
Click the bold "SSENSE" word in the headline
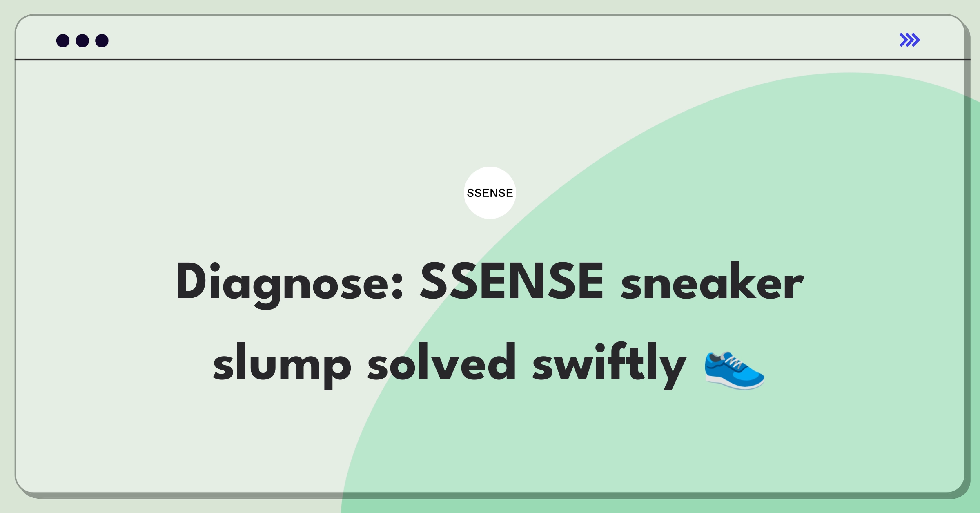tap(512, 281)
